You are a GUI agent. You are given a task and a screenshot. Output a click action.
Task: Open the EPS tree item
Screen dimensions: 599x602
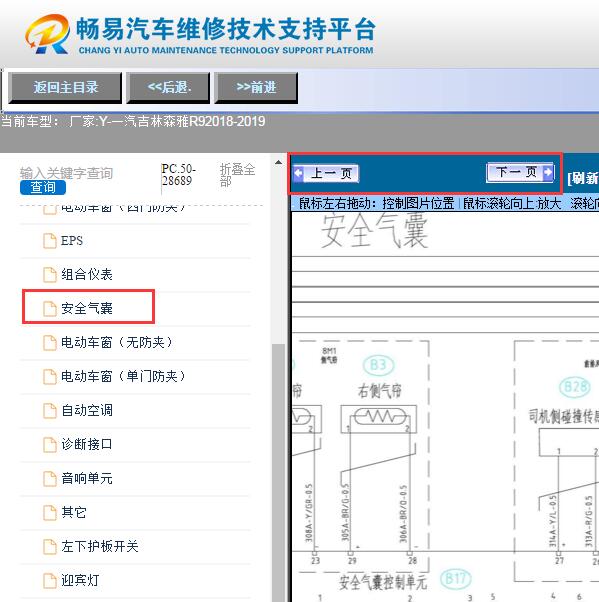72,241
